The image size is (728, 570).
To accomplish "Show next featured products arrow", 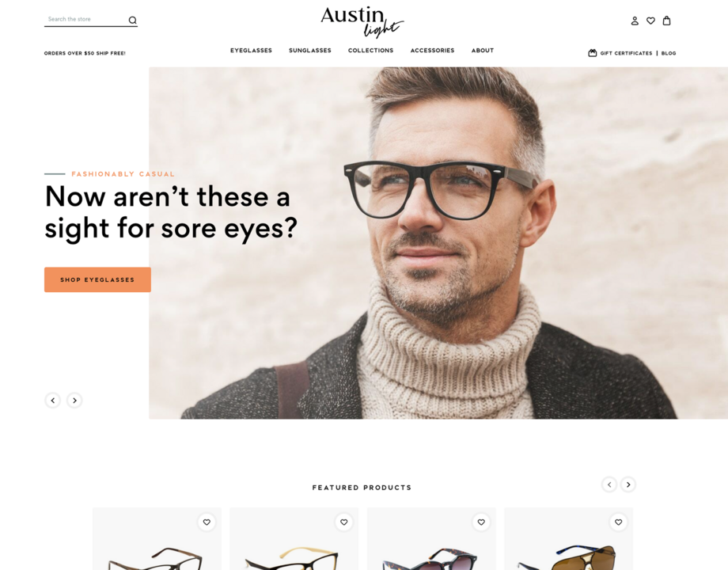I will coord(628,484).
